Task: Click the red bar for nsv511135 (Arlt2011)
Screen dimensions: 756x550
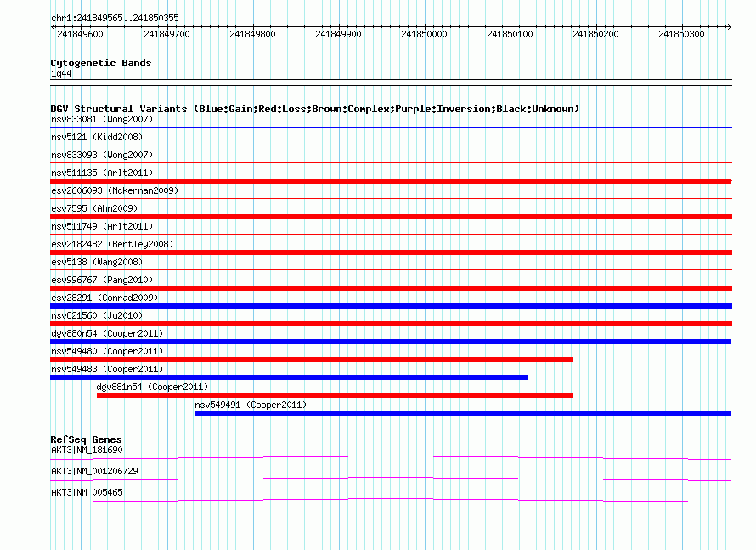Action: 391,181
